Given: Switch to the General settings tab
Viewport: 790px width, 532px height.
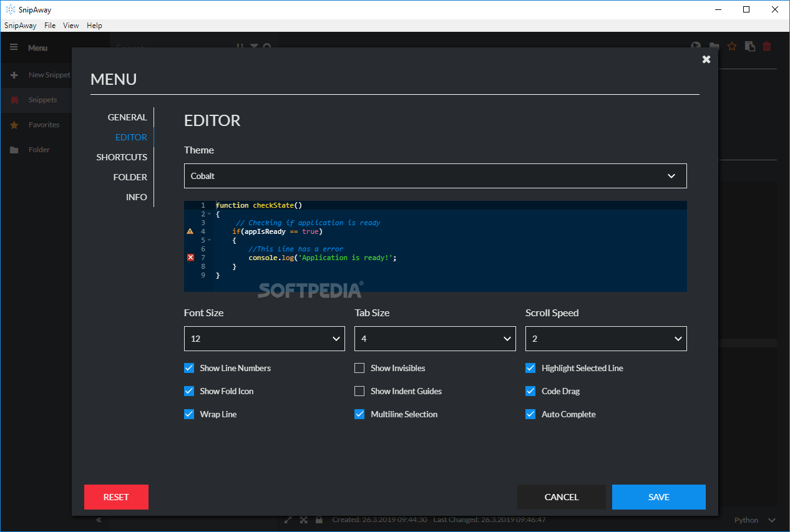Looking at the screenshot, I should click(x=127, y=117).
